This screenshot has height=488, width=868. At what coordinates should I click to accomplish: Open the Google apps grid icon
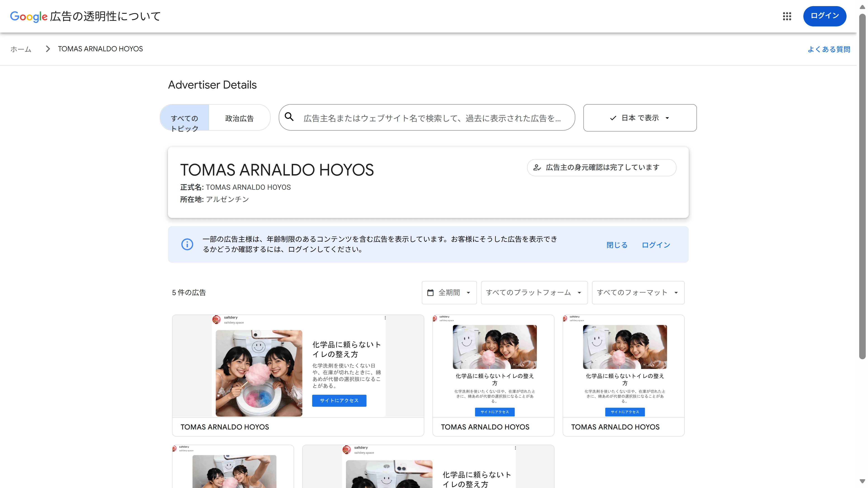tap(787, 16)
